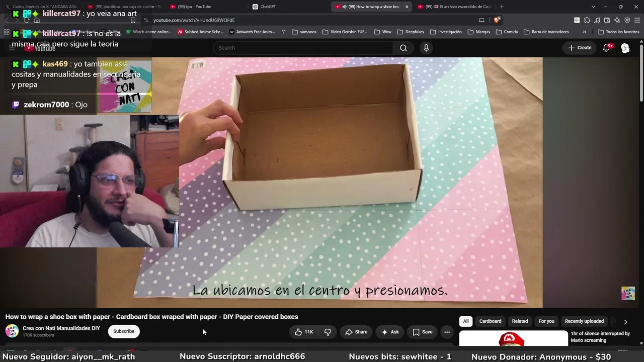
Task: Open 'Subbed Anime Sche...' bookmark
Action: (x=200, y=32)
